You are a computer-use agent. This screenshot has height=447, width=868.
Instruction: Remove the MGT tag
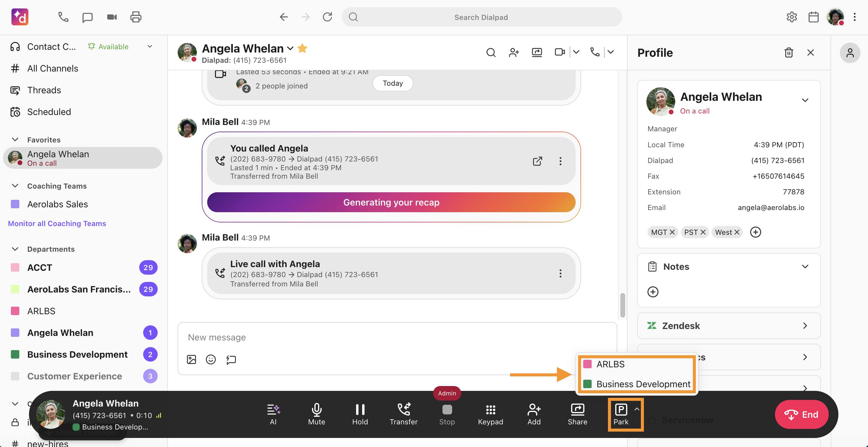pos(672,232)
